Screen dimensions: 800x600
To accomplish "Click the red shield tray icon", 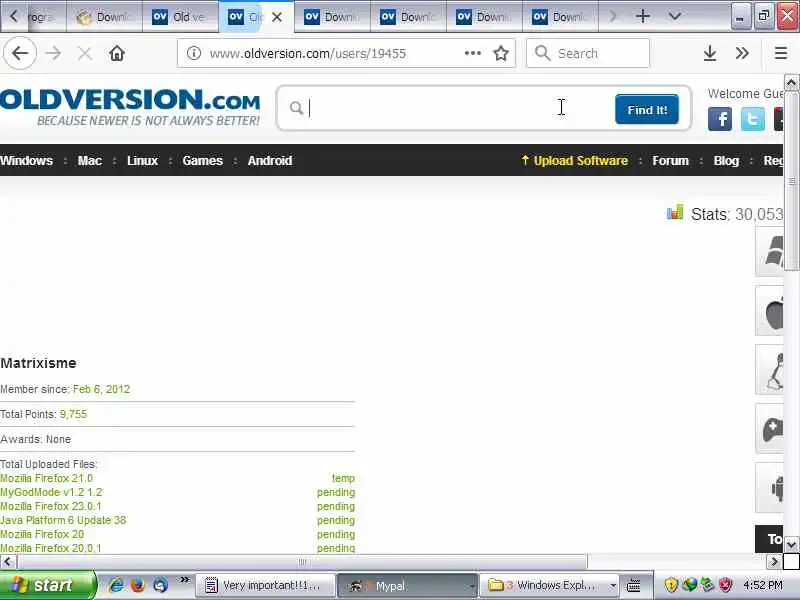I will (726, 585).
